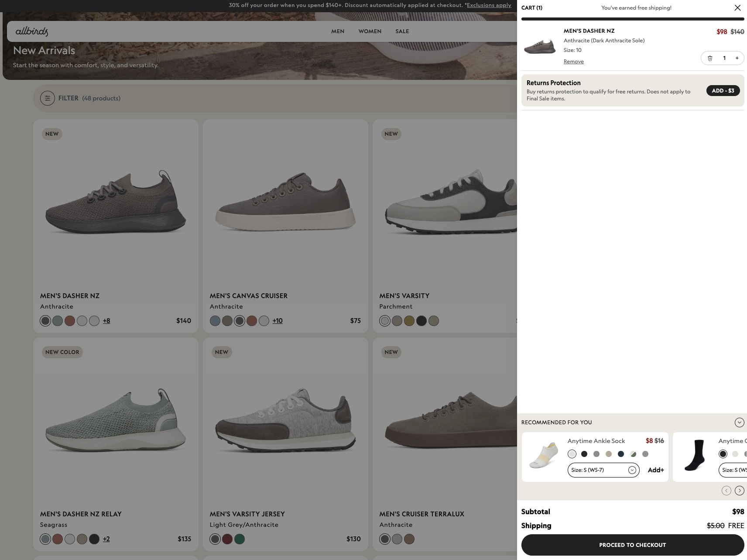The height and width of the screenshot is (560, 747).
Task: Choose brown swatch on Cruiser Terralux
Action: tap(409, 539)
